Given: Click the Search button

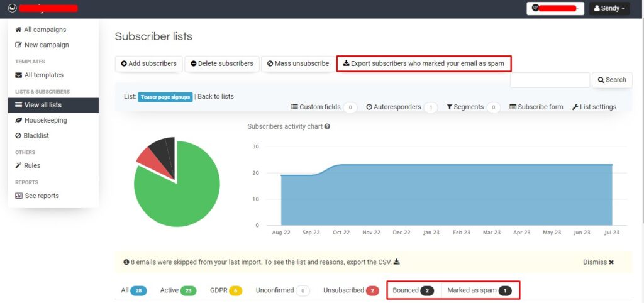Looking at the screenshot, I should click(612, 80).
